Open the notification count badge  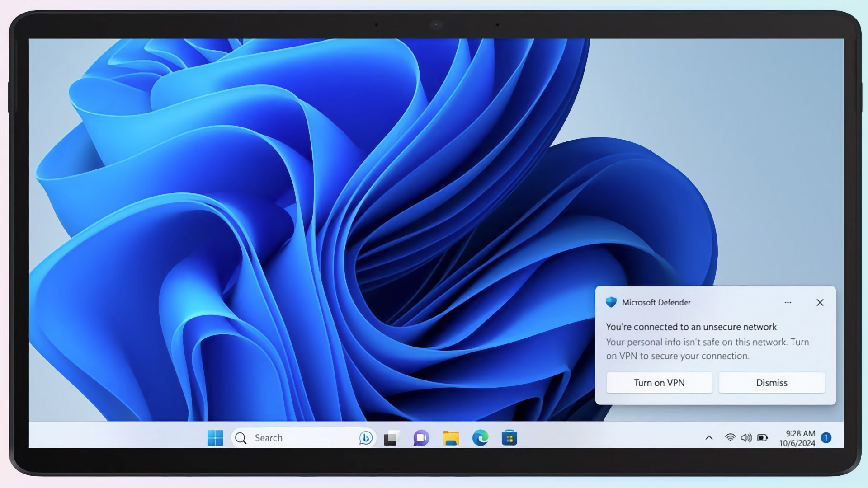click(826, 437)
